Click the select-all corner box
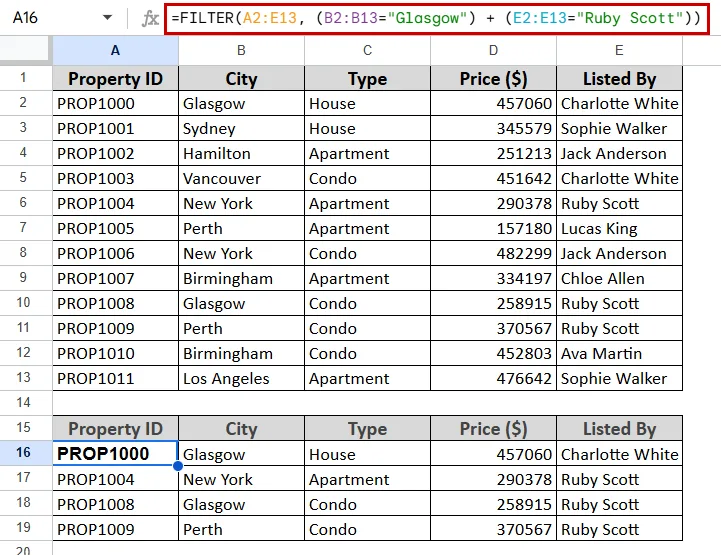This screenshot has width=721, height=555. 24,48
